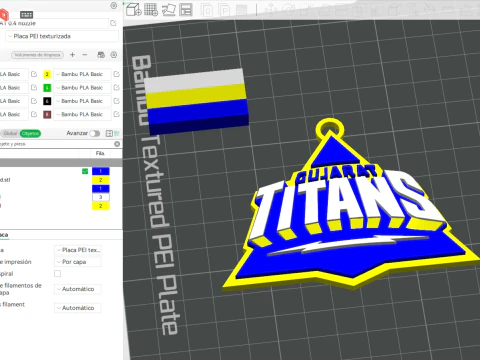This screenshot has height=360, width=480.
Task: Open the Placa PEI texturizada plate dropdown
Action: (62, 36)
